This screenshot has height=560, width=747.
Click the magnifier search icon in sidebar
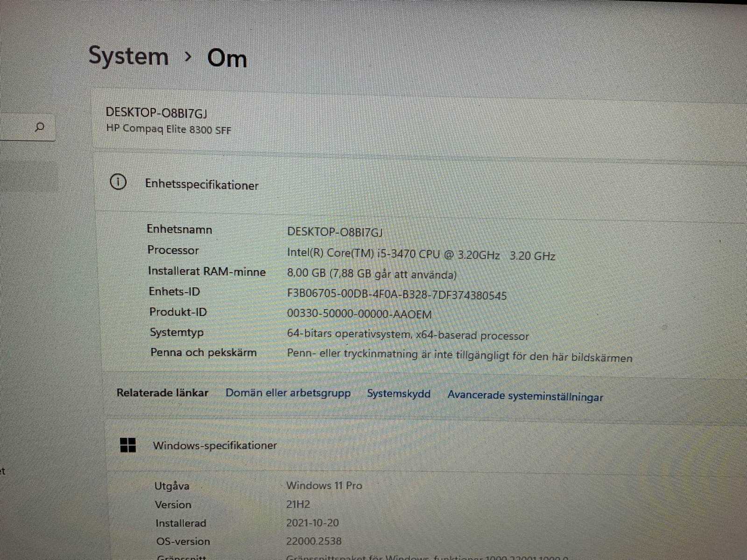click(x=40, y=127)
